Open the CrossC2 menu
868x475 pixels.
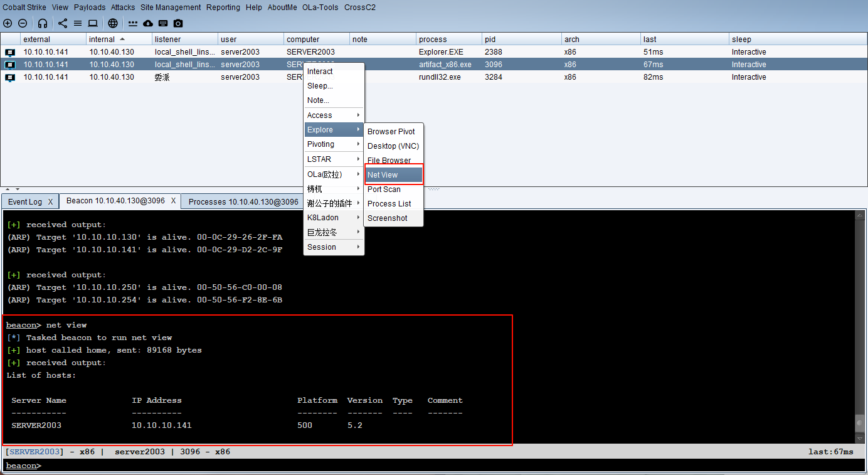tap(360, 8)
